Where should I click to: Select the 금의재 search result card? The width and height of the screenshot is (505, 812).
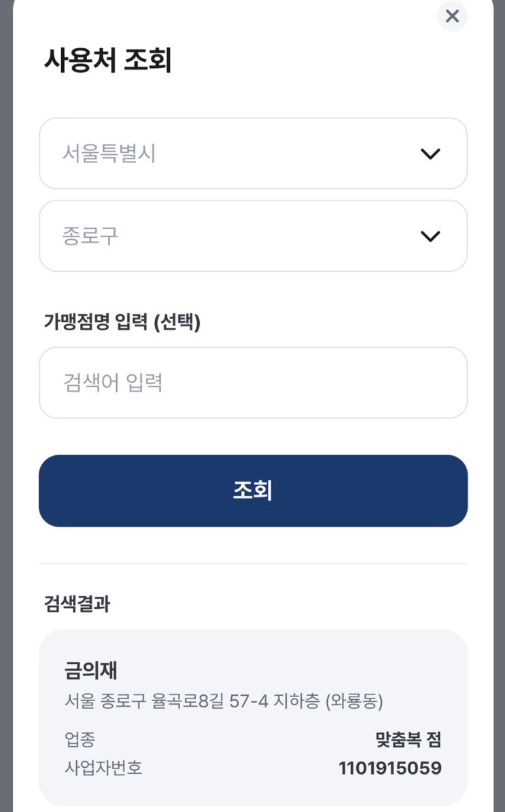254,718
